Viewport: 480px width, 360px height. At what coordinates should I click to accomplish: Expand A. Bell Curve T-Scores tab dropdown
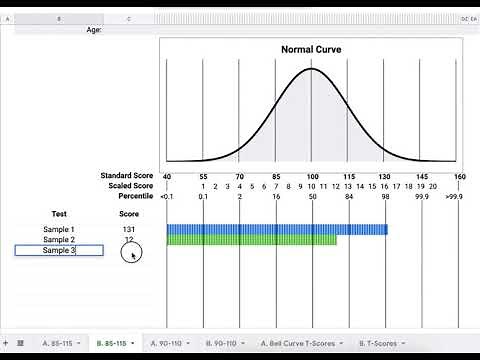click(341, 343)
